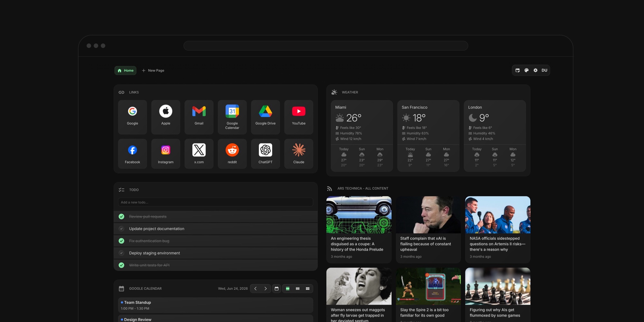The width and height of the screenshot is (644, 322).
Task: Read 'An engineering thesis disguised as a coupe' headline
Action: click(x=357, y=244)
